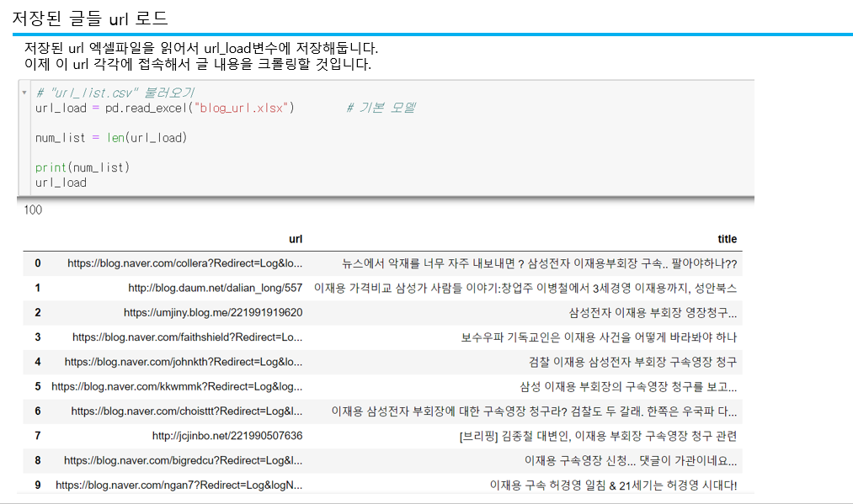Click the heading "저장된 글들 url 로드"
This screenshot has height=504, width=853.
(x=90, y=18)
